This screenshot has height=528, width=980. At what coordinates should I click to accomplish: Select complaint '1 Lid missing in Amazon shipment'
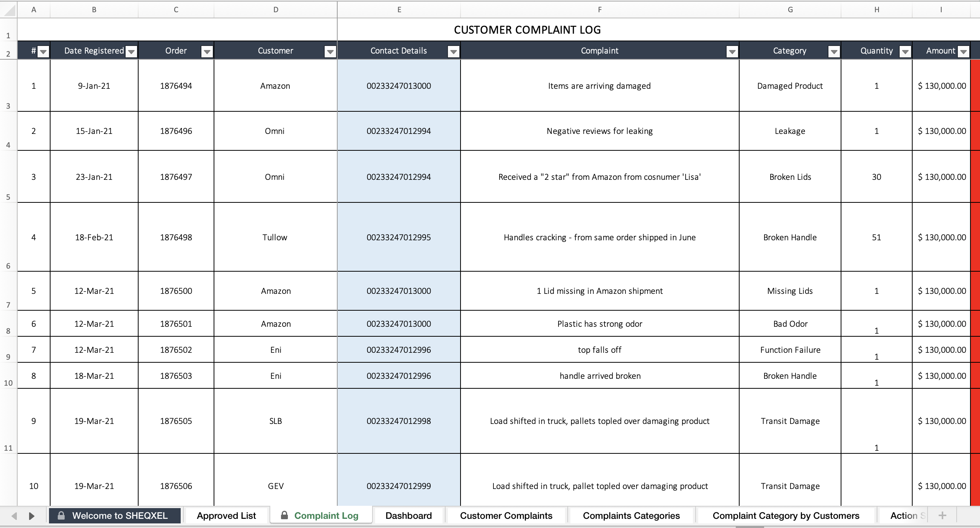(x=599, y=291)
